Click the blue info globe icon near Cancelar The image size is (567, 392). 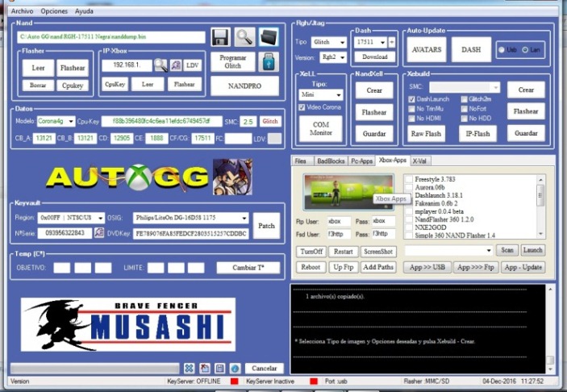pyautogui.click(x=235, y=368)
